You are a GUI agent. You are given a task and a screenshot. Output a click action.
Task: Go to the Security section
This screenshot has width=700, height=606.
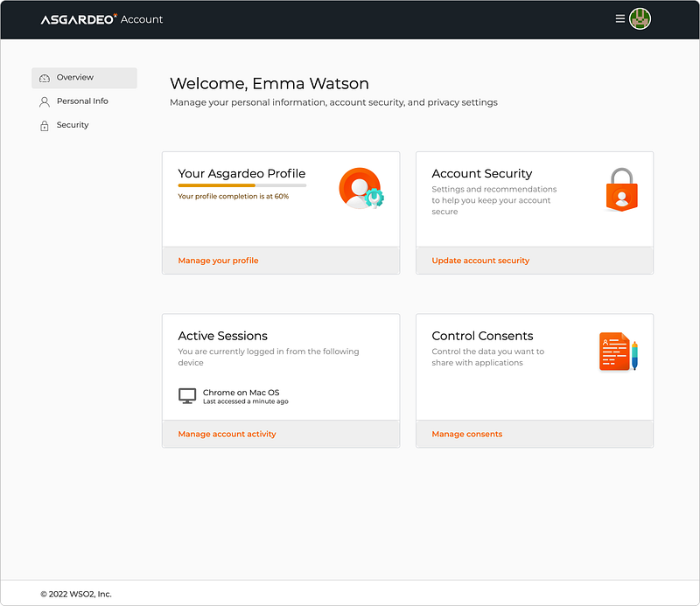tap(84, 125)
